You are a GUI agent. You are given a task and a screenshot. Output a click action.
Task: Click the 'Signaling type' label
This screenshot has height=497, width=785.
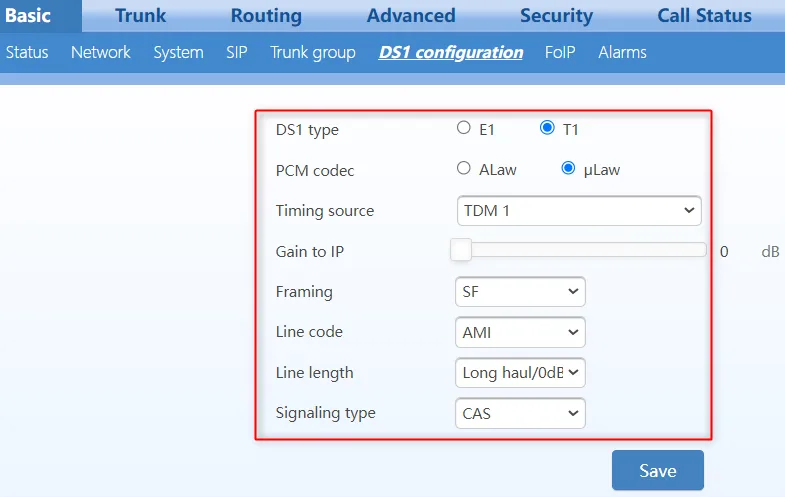click(325, 413)
